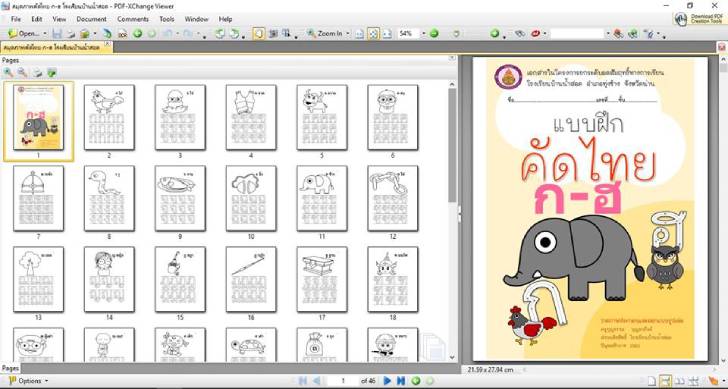Expand the Options dropdown at bottom left
Screen dimensions: 728x389
coord(46,381)
